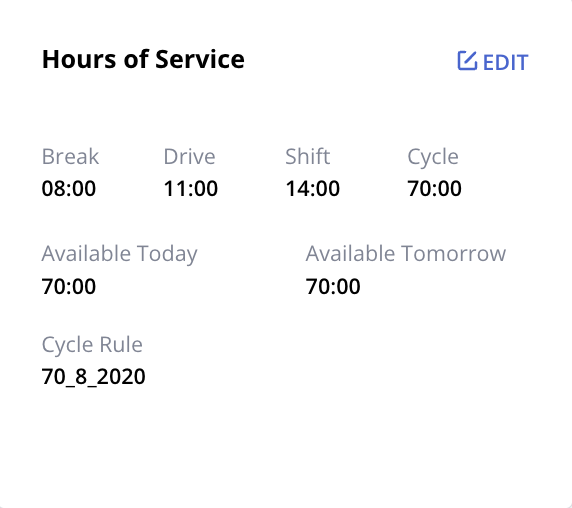Select the Shift value 14:00
Viewport: 572px width, 508px height.
313,189
